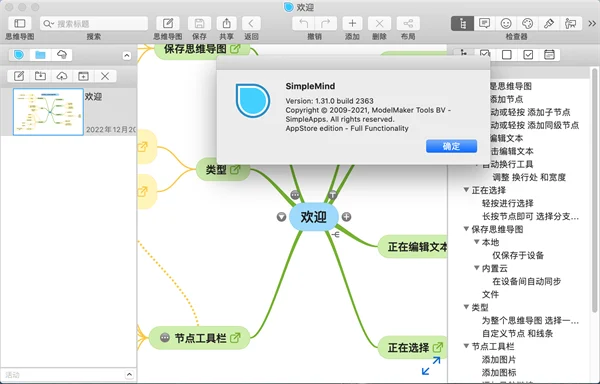Select the smiley icons inspector tab
Image resolution: width=600 pixels, height=384 pixels.
pos(506,24)
